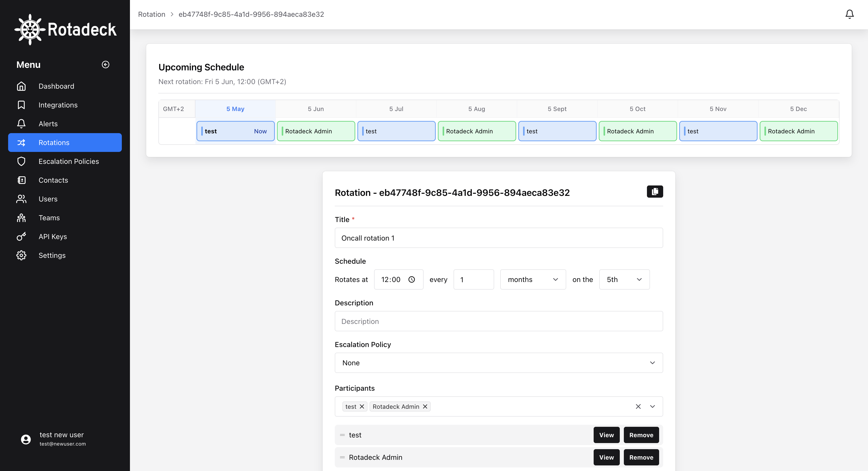Remove the test participant tag
This screenshot has width=868, height=471.
point(362,406)
